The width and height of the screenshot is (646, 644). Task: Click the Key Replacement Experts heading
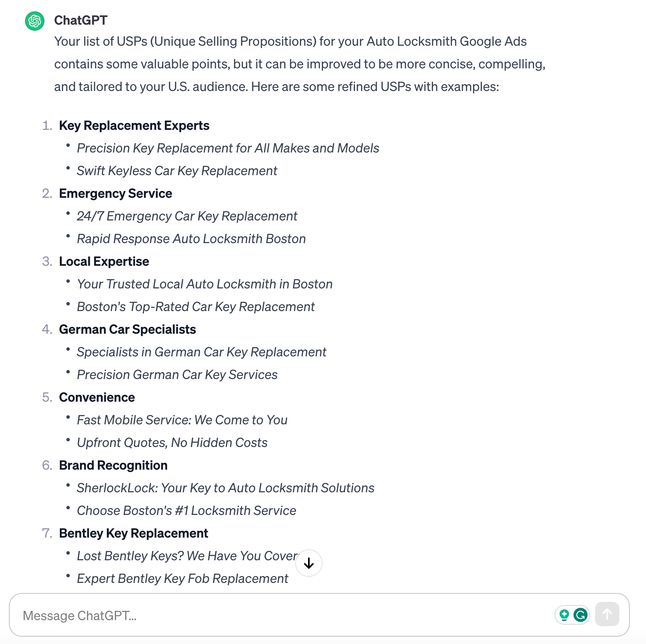(x=134, y=126)
